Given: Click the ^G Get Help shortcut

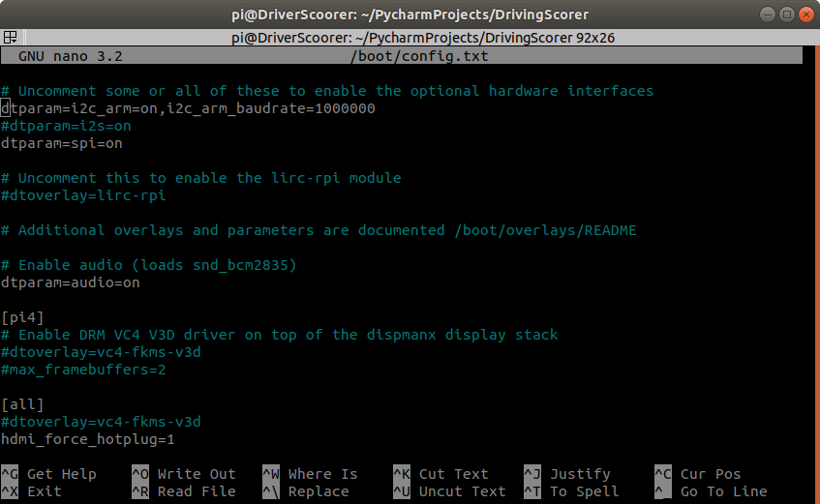Looking at the screenshot, I should click(x=49, y=474).
